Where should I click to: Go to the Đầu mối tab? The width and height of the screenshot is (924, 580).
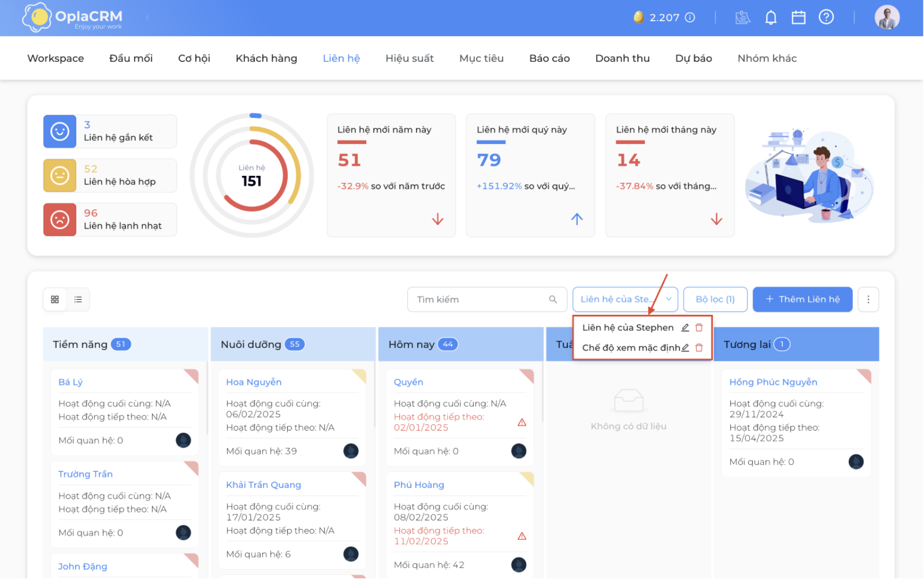[x=131, y=58]
